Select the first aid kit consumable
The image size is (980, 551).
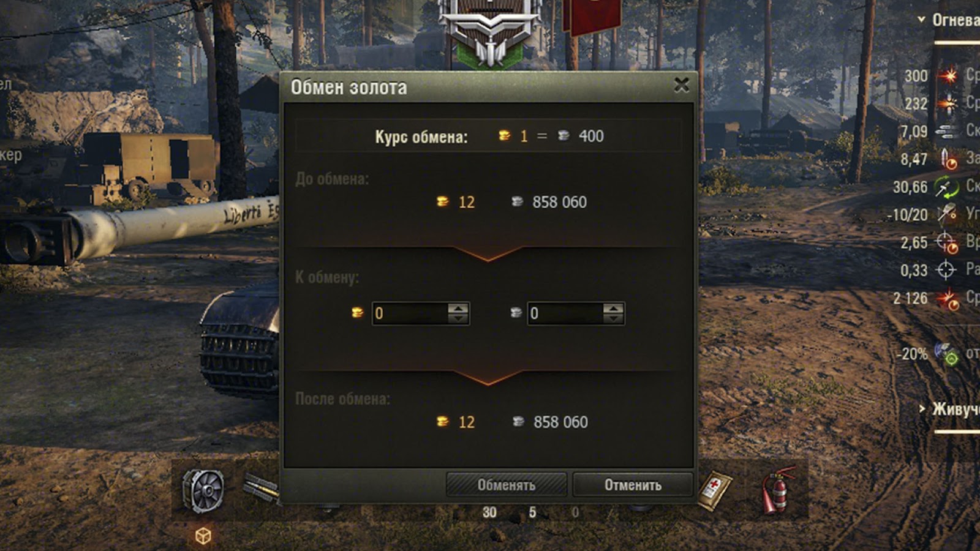pyautogui.click(x=714, y=490)
